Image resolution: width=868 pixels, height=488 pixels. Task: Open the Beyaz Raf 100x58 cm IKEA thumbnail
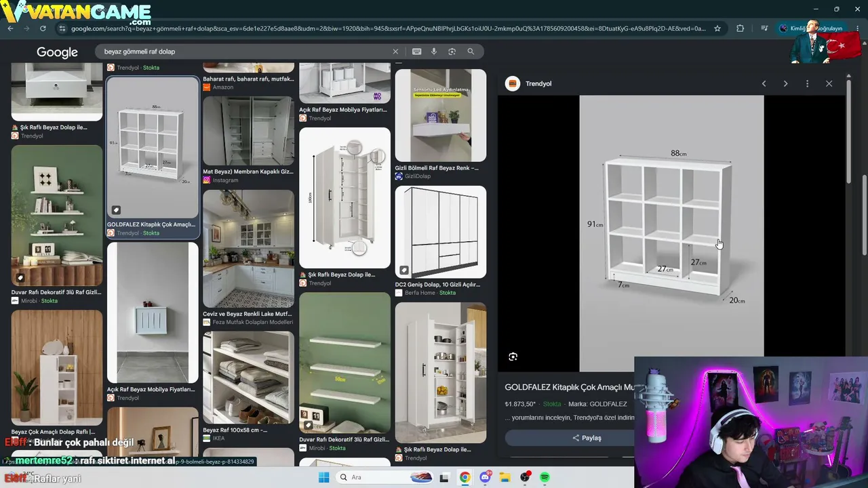click(x=248, y=377)
